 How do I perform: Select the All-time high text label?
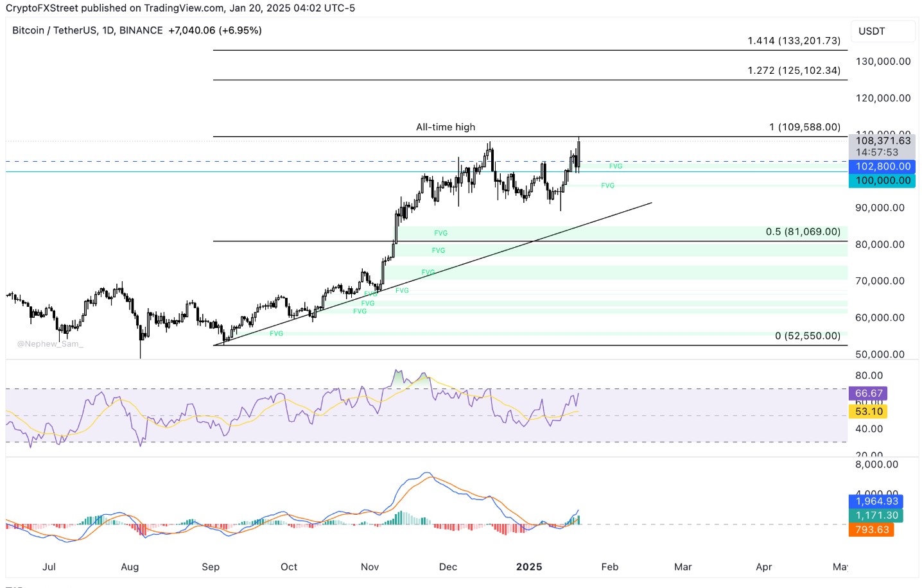446,127
